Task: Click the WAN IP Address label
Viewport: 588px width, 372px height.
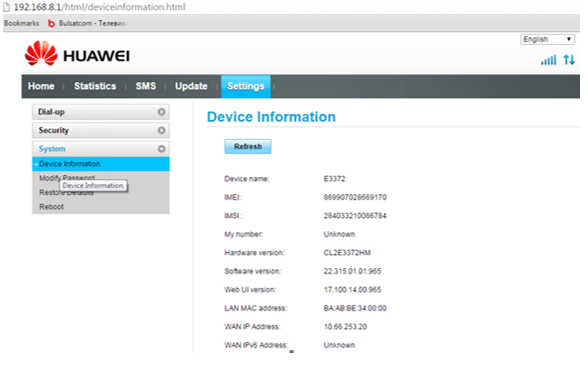Action: (x=252, y=327)
